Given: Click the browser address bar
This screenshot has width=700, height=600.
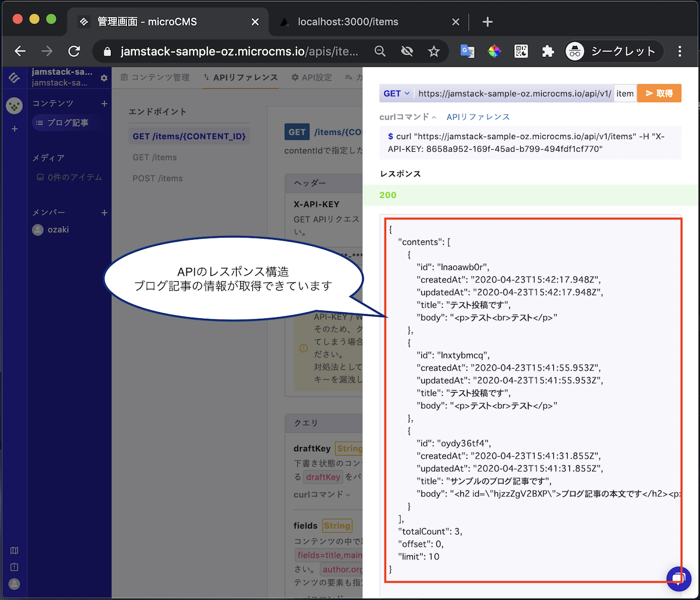Looking at the screenshot, I should (239, 52).
